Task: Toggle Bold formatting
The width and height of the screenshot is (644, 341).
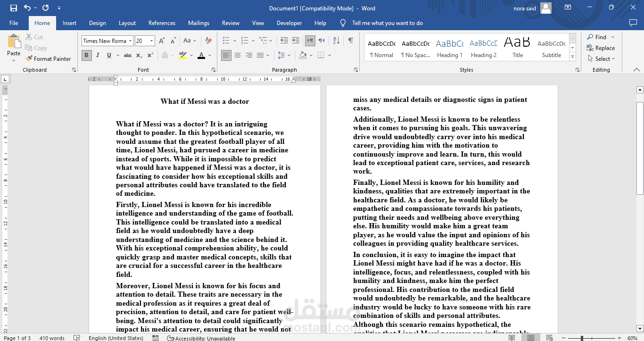Action: 86,56
